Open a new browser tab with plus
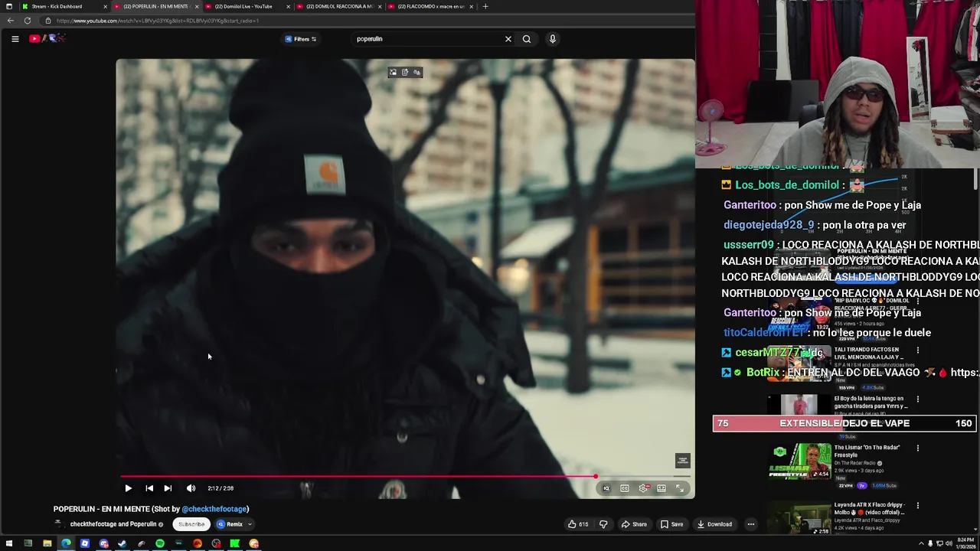Viewport: 980px width, 551px height. point(485,6)
